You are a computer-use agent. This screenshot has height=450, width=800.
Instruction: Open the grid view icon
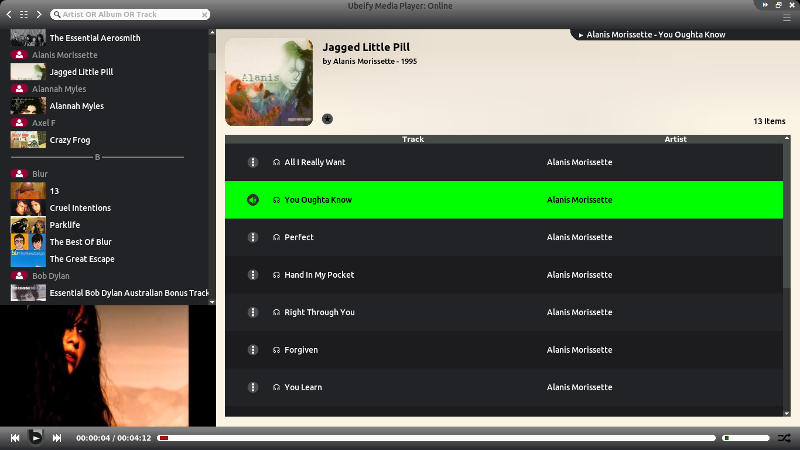tap(24, 14)
